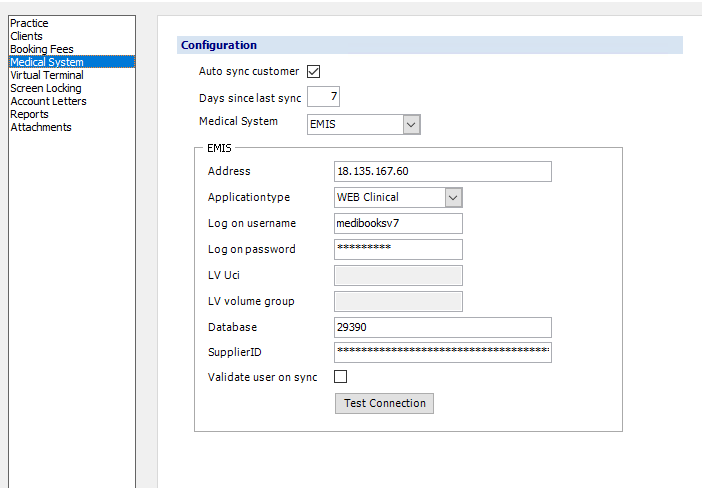The height and width of the screenshot is (488, 702).
Task: Select Reports in the sidebar list
Action: tap(29, 114)
